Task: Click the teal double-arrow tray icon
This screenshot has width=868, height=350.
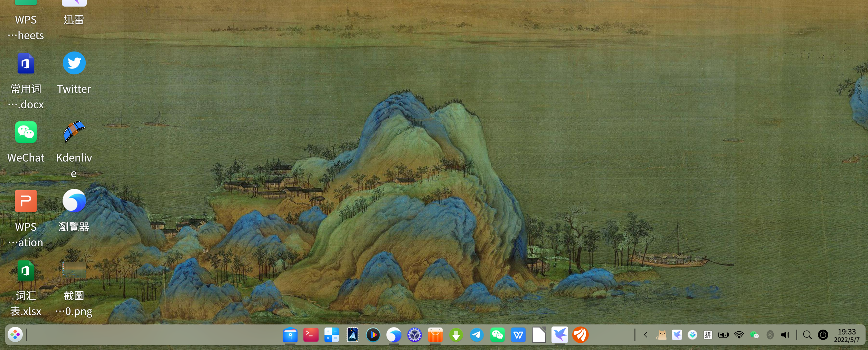Action: (692, 335)
